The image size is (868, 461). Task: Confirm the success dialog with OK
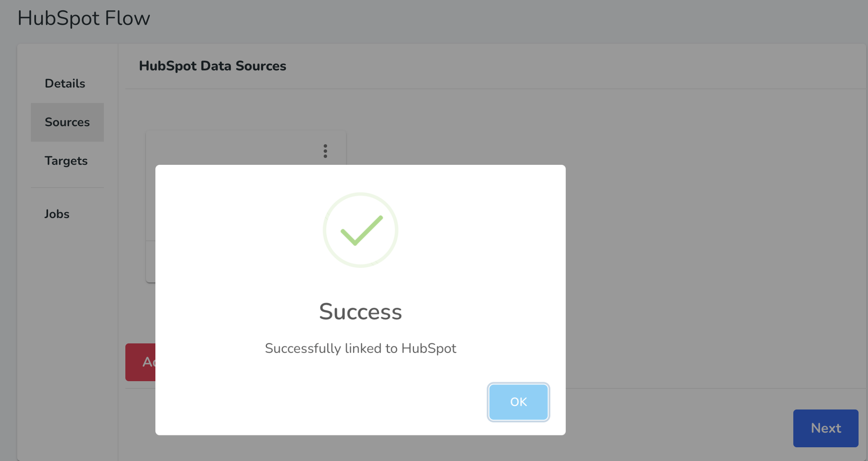[x=519, y=402]
